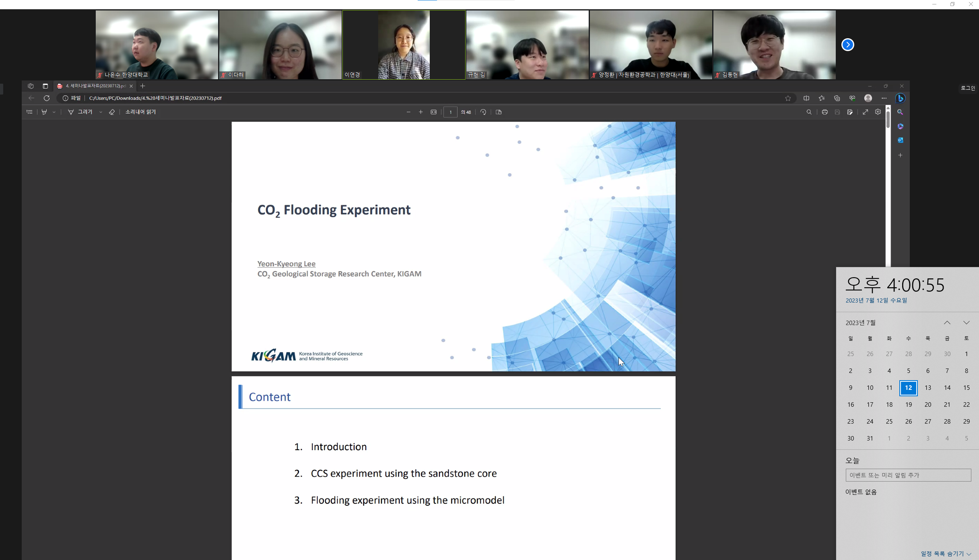Toggle page view layout button

pos(499,112)
